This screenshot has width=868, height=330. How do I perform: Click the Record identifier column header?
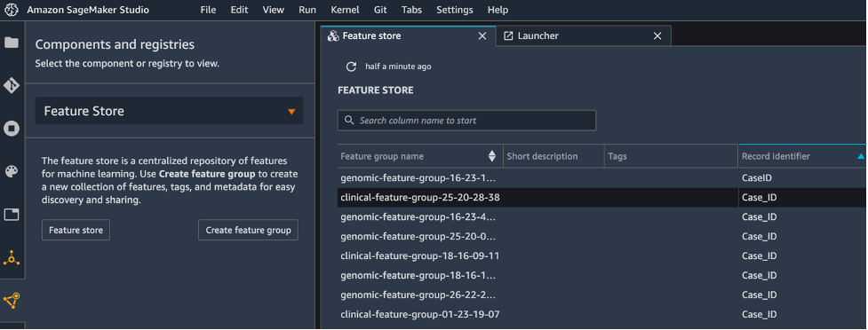point(802,156)
